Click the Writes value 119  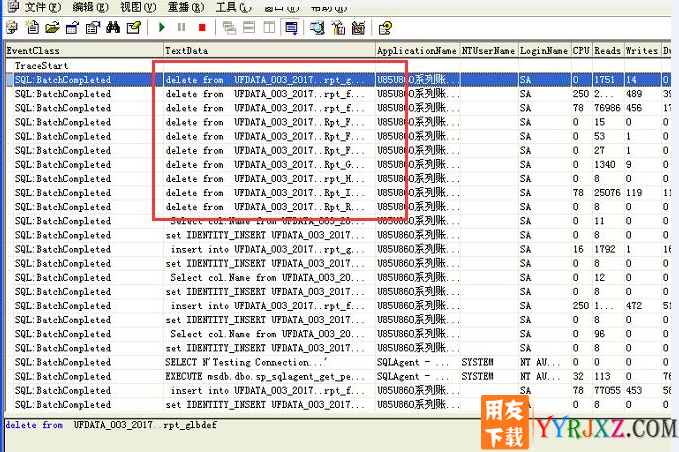634,193
